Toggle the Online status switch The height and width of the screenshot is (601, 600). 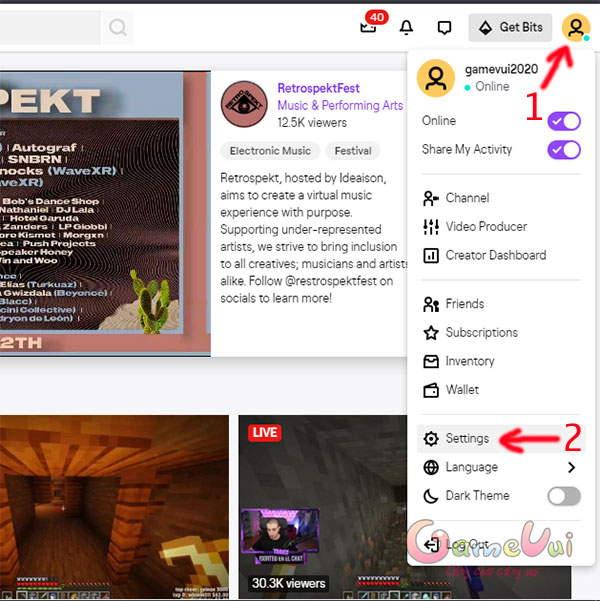coord(564,121)
